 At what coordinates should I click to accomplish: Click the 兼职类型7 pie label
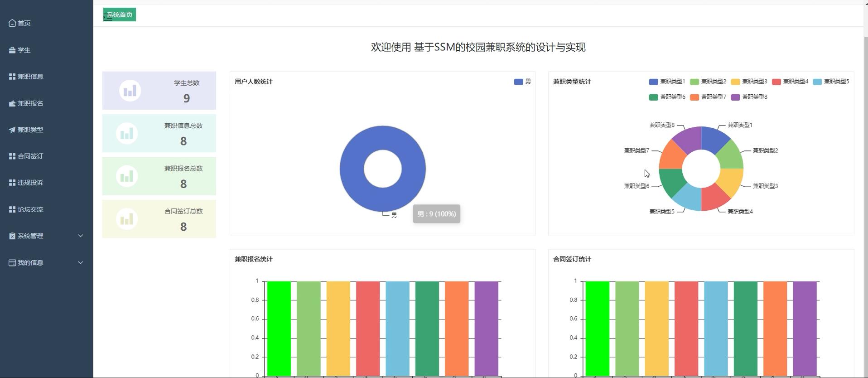[637, 150]
